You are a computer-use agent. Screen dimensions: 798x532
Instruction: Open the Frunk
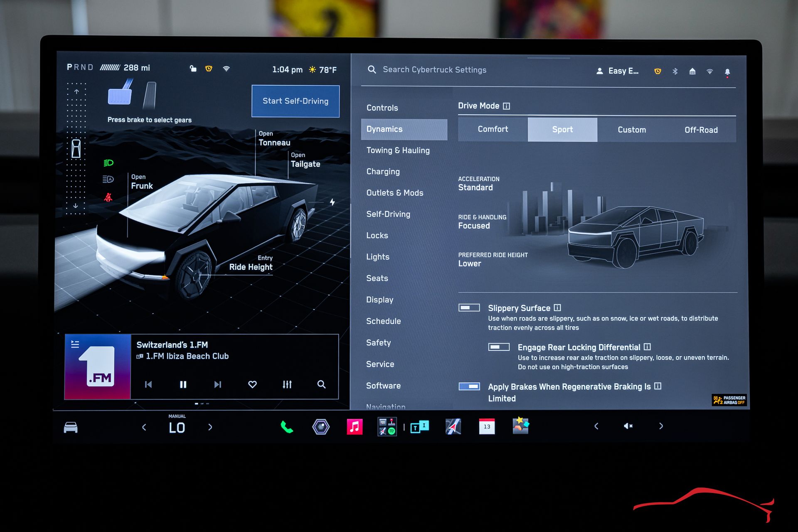142,182
